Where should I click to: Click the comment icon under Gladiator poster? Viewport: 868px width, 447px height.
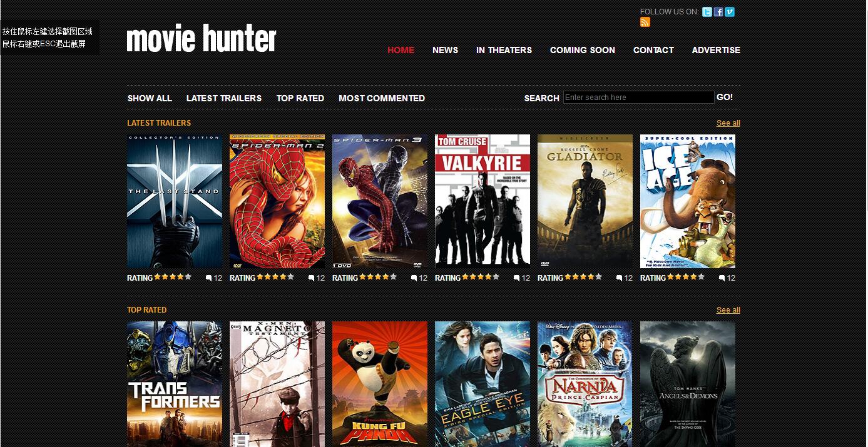620,278
